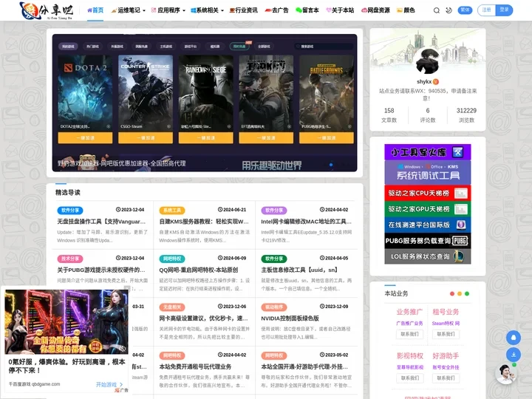Open article 关于PUBG游戏提示未授权硬件
The height and width of the screenshot is (399, 532).
click(101, 270)
